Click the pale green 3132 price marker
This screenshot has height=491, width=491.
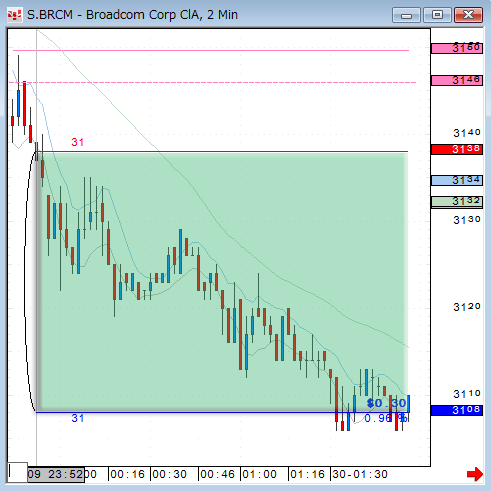pos(457,201)
